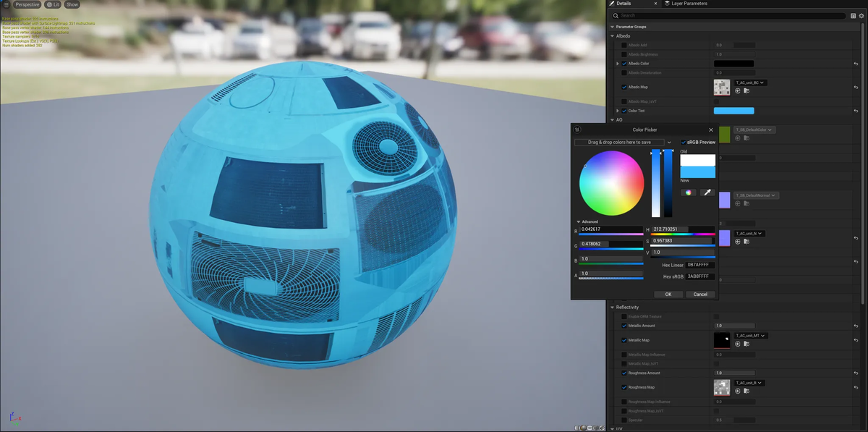Enable the Enable ORM Texture parameter
868x432 pixels.
624,316
